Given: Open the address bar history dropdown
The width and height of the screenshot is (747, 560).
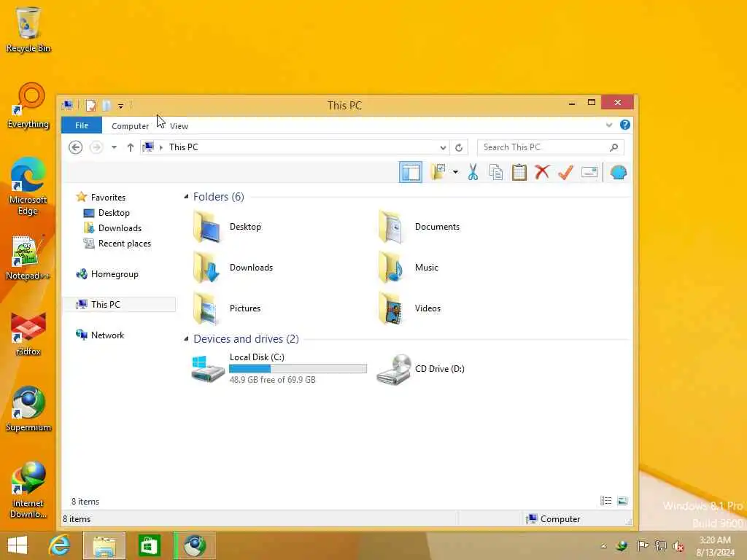Looking at the screenshot, I should pyautogui.click(x=443, y=147).
